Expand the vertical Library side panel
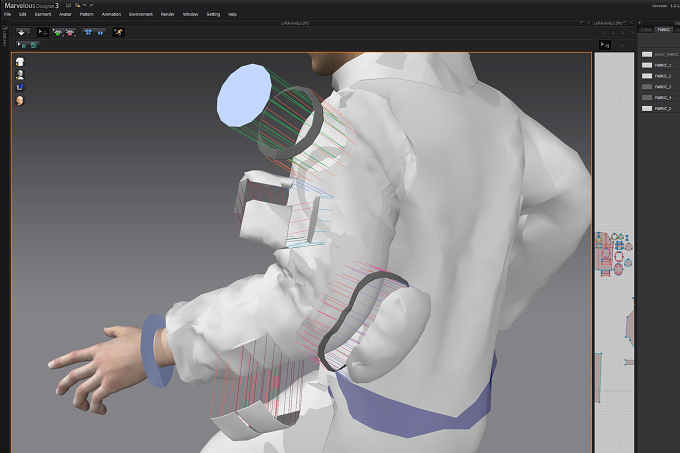Screen dimensions: 680x453 point(5,37)
